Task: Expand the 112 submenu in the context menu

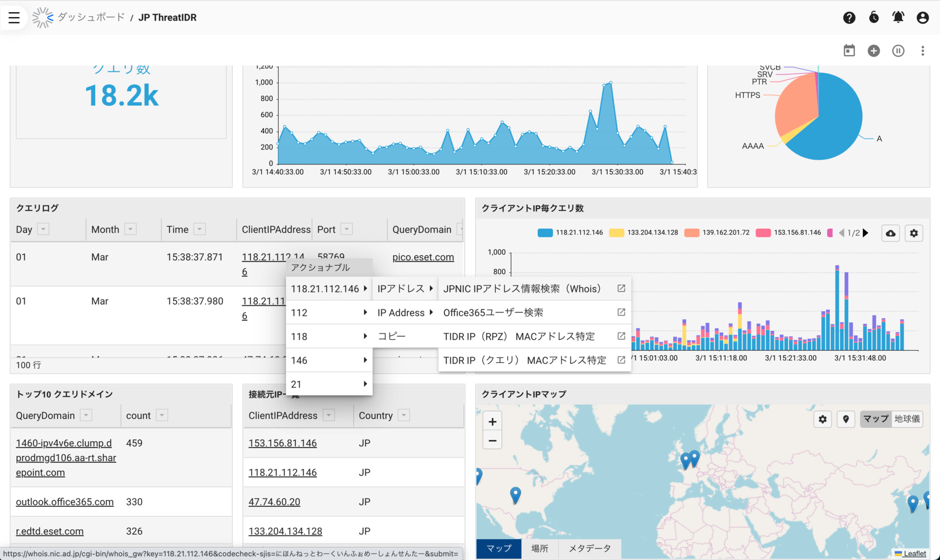Action: [x=329, y=313]
